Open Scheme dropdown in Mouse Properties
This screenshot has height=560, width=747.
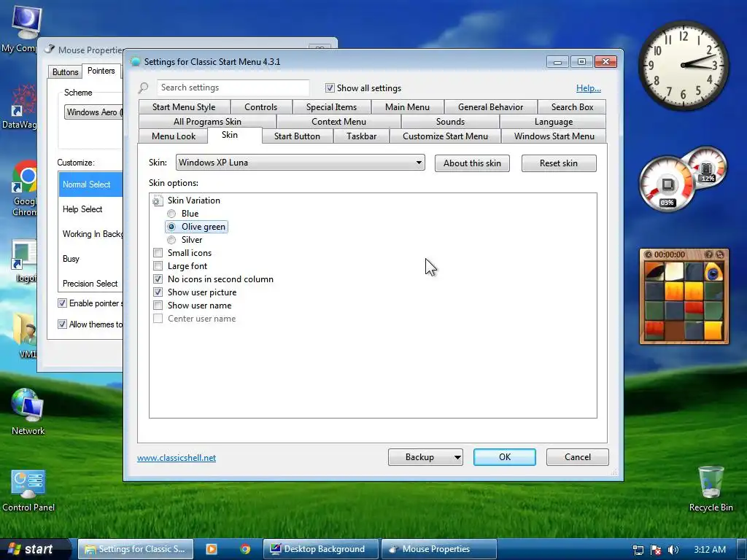tap(93, 112)
